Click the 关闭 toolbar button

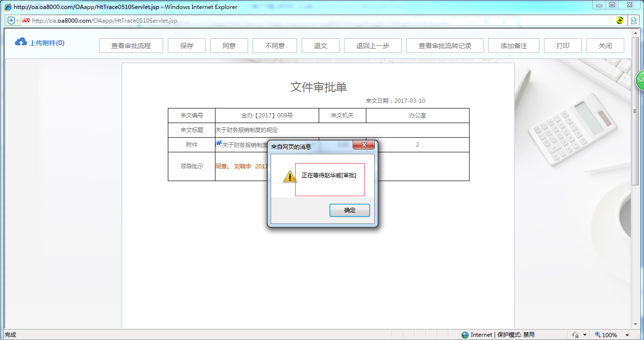point(605,46)
